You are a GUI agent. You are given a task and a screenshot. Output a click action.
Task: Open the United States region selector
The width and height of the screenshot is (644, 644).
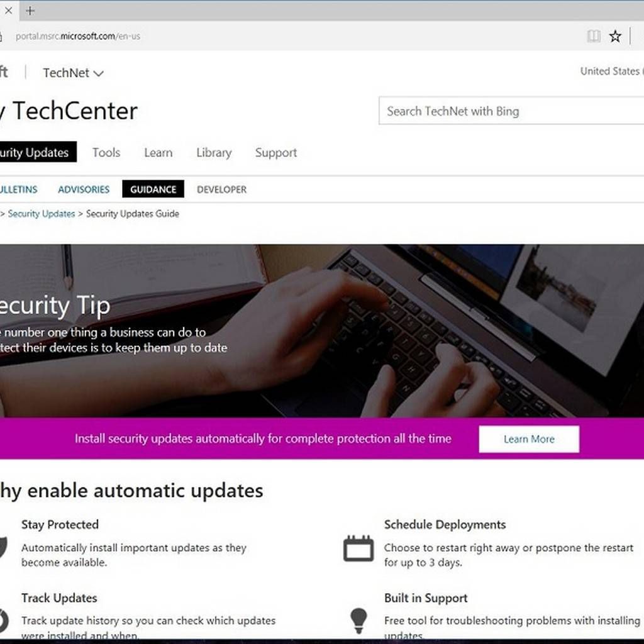click(611, 71)
